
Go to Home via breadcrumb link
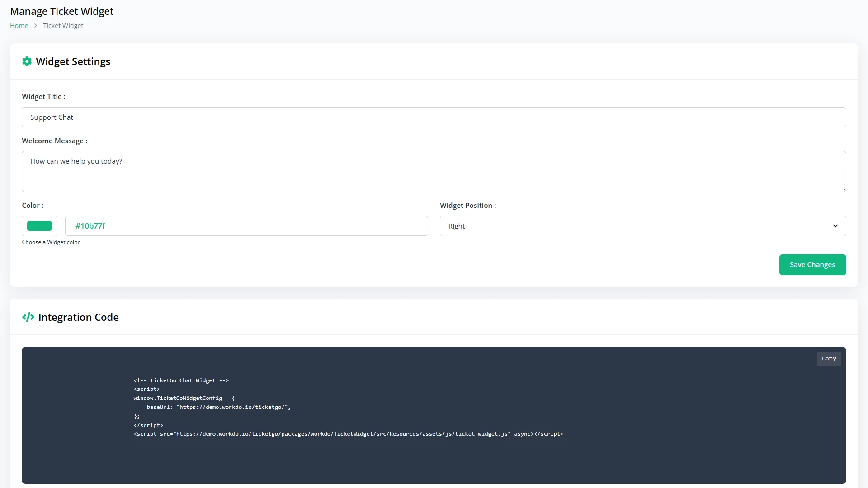19,26
